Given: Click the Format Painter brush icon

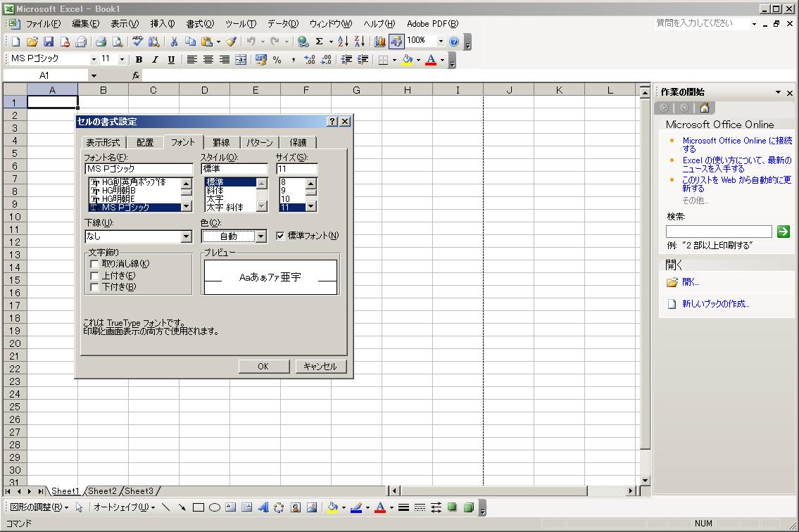Looking at the screenshot, I should pyautogui.click(x=232, y=42).
